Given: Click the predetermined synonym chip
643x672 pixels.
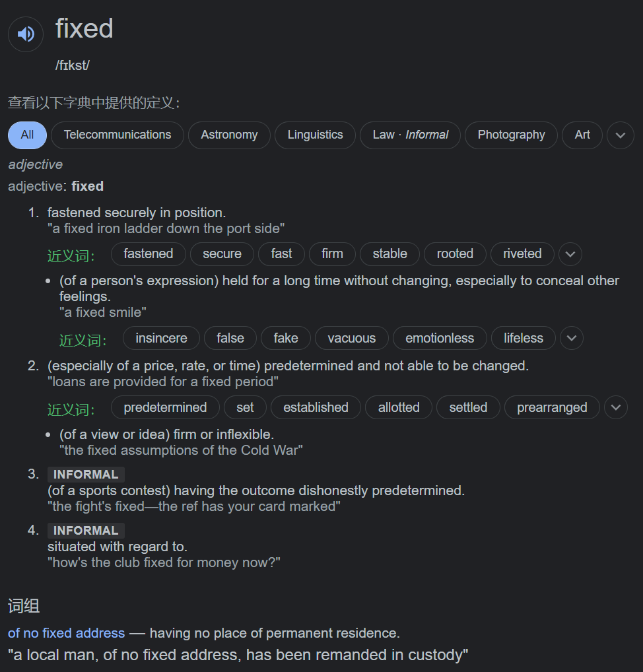Looking at the screenshot, I should click(x=165, y=407).
